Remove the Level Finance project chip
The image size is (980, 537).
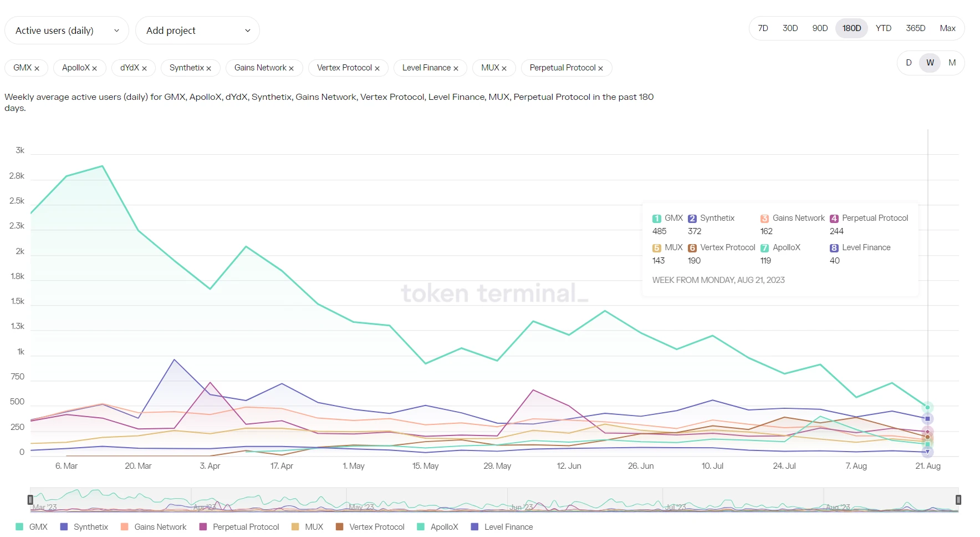(456, 68)
